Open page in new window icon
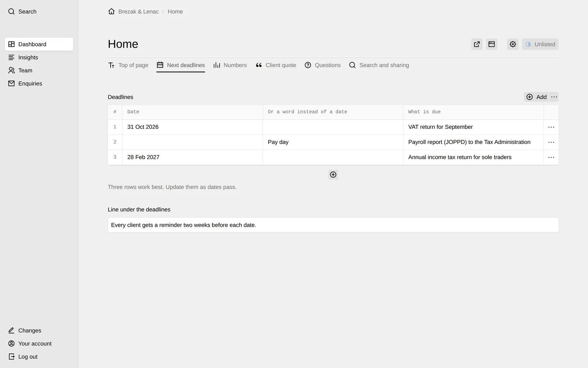The image size is (588, 368). (477, 44)
